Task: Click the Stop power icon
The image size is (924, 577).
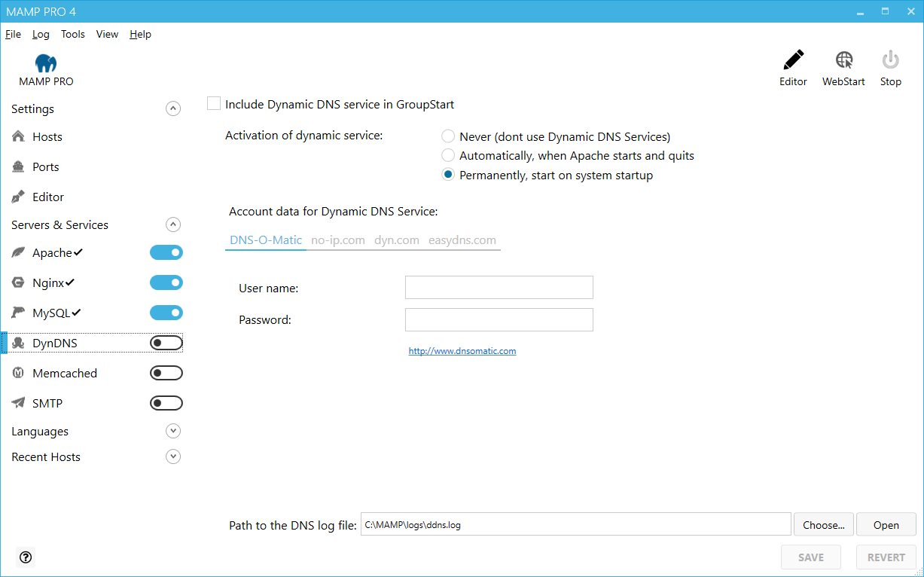Action: click(x=890, y=60)
